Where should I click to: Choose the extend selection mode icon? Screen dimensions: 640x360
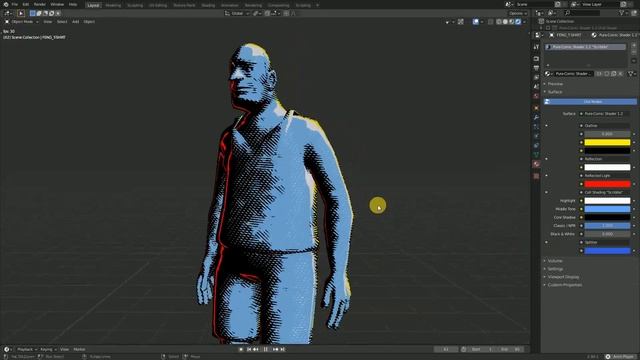point(39,13)
